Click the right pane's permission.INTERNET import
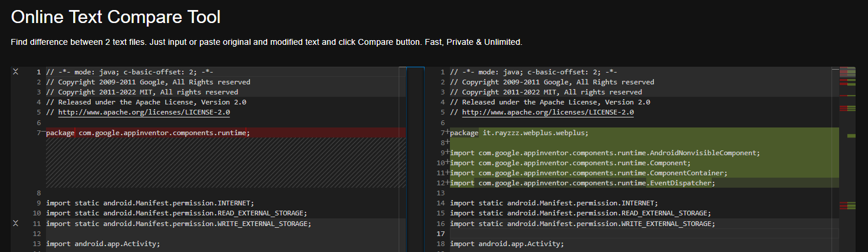Screen dimensions: 868x252 (554, 203)
